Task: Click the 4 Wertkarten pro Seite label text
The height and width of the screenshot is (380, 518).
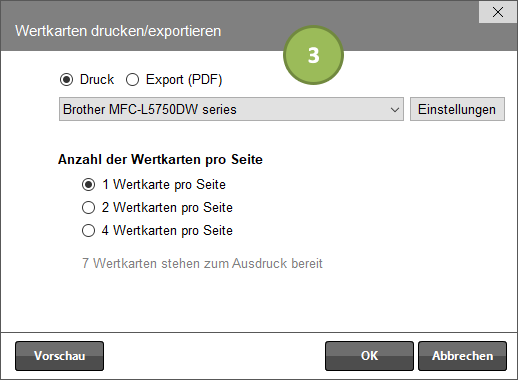Action: pyautogui.click(x=167, y=230)
